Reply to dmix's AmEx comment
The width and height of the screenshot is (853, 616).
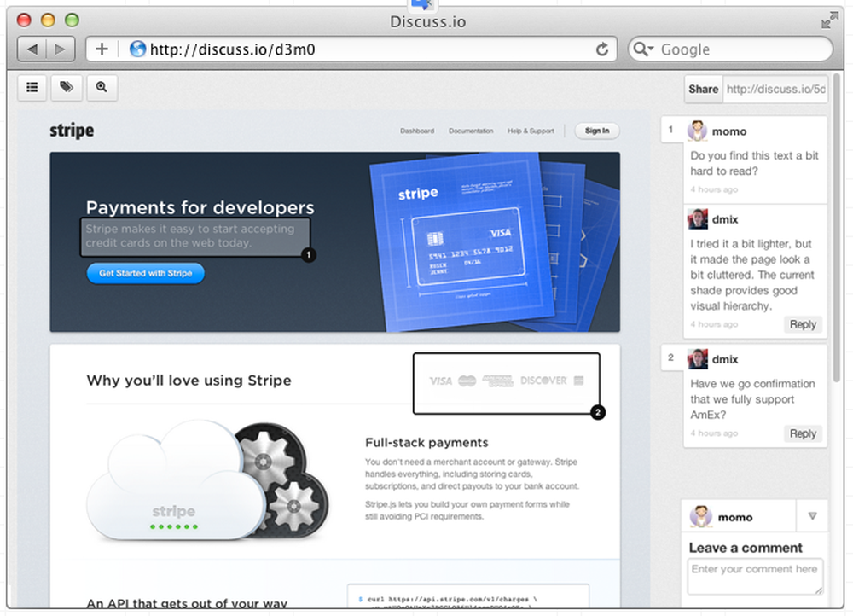pyautogui.click(x=803, y=433)
